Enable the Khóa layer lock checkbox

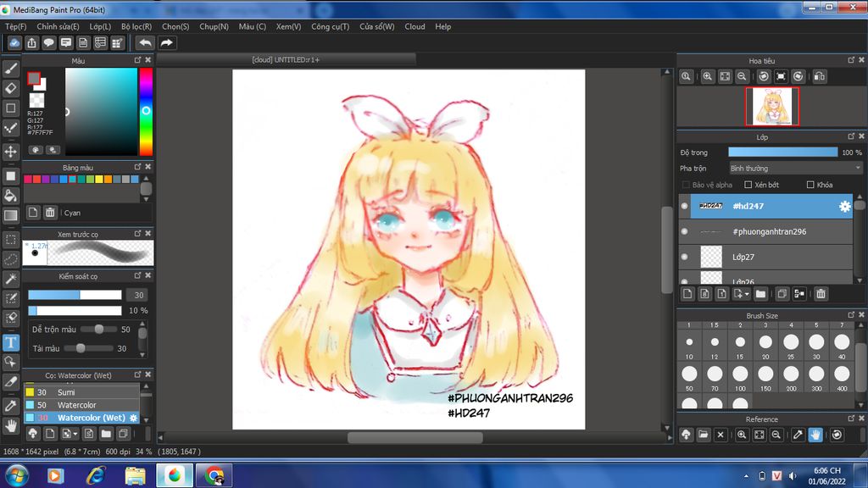pos(810,185)
